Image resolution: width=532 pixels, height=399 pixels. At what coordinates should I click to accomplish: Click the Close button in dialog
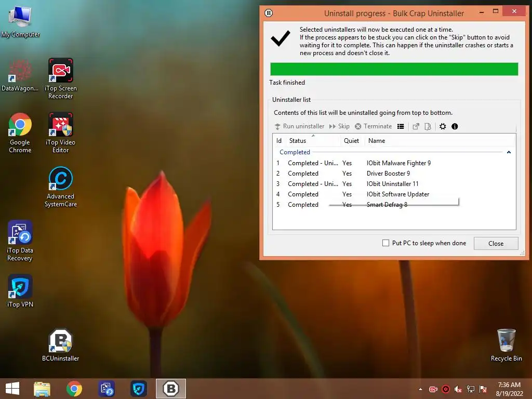[496, 243]
